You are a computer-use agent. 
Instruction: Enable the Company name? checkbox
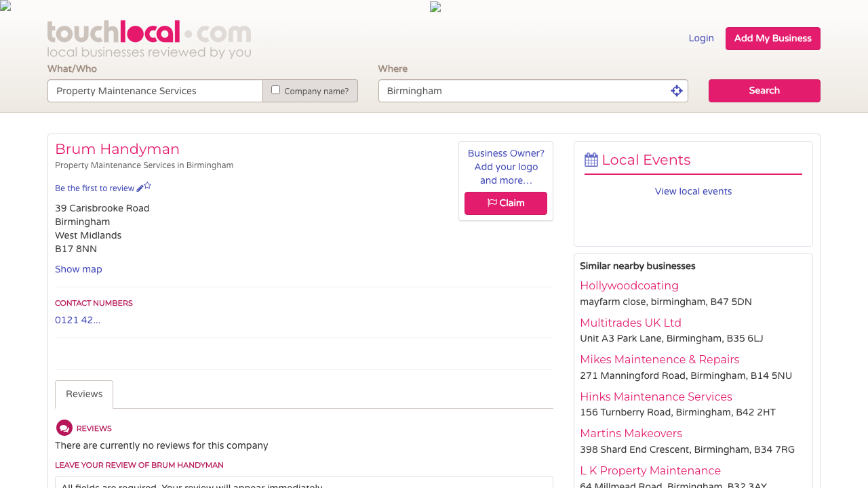pyautogui.click(x=275, y=89)
